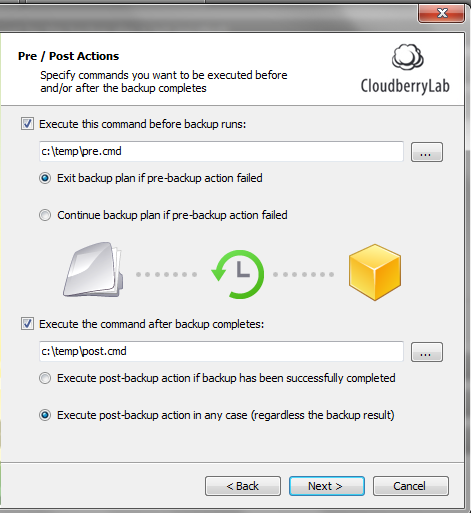Browse for post-backup command file
The image size is (471, 513).
click(427, 352)
